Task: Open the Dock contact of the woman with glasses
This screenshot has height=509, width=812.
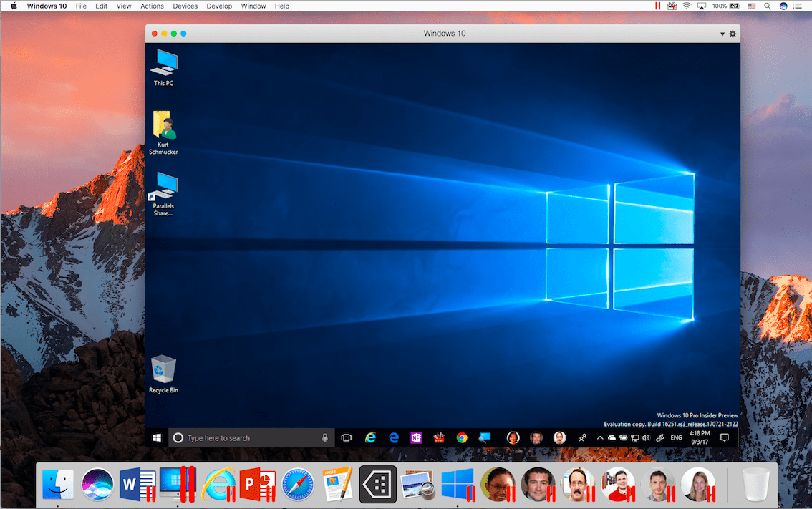Action: point(498,485)
